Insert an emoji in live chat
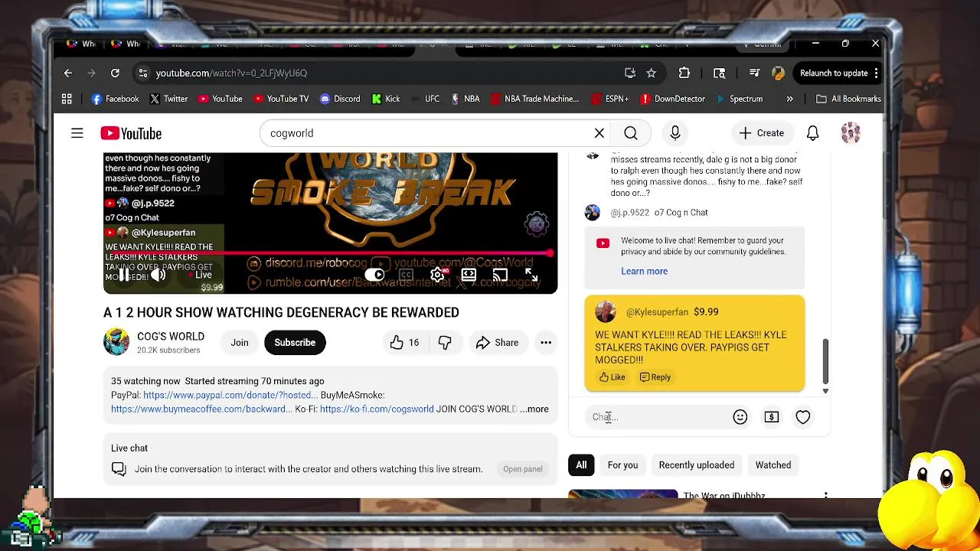 [x=740, y=417]
